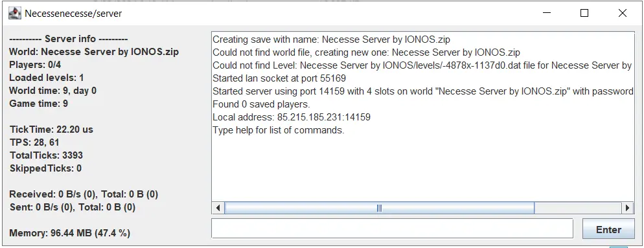Select the 'Could not find Level' log line
This screenshot has height=248, width=644.
click(422, 65)
